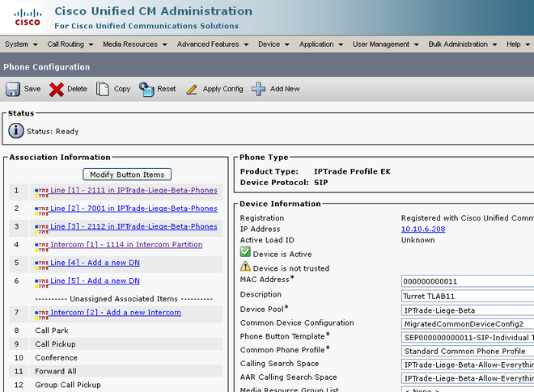The width and height of the screenshot is (534, 392).
Task: Click the Modify Button Items button
Action: [x=127, y=175]
